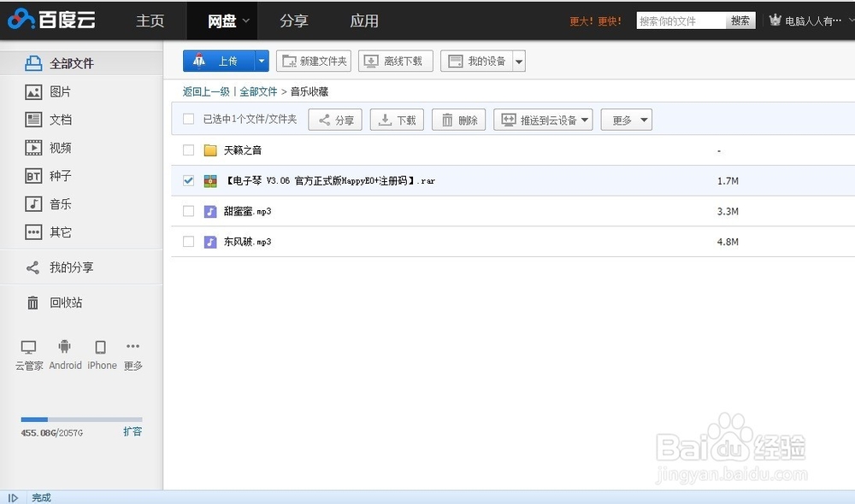
Task: Open the 其它 others category icon
Action: (x=33, y=232)
